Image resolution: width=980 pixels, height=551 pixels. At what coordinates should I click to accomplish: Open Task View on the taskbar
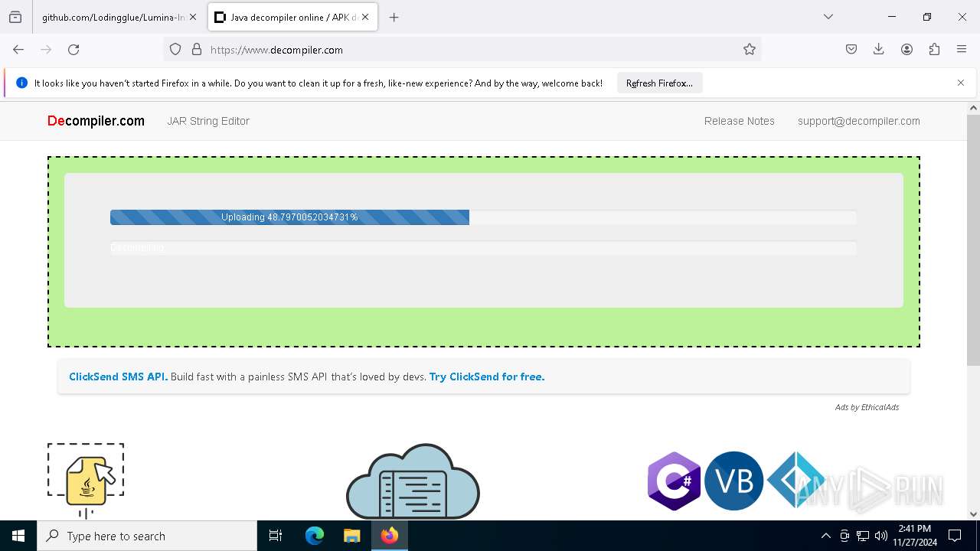tap(276, 536)
